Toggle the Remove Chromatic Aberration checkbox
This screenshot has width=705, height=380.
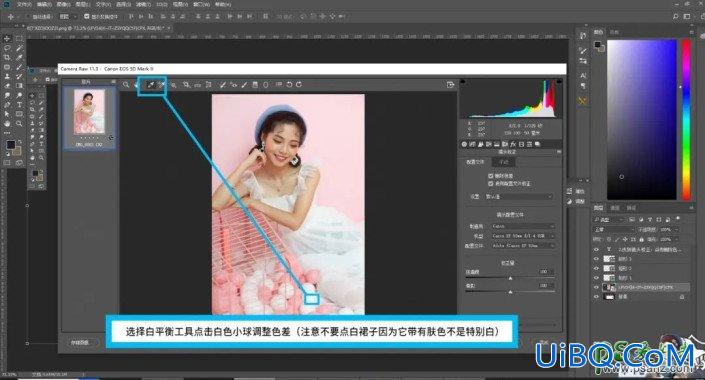pos(491,176)
